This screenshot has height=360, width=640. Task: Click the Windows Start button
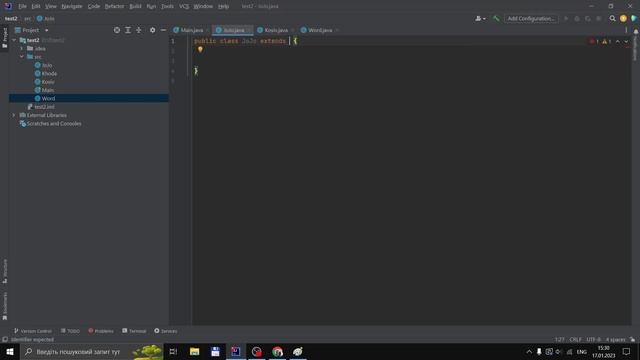tap(10, 351)
